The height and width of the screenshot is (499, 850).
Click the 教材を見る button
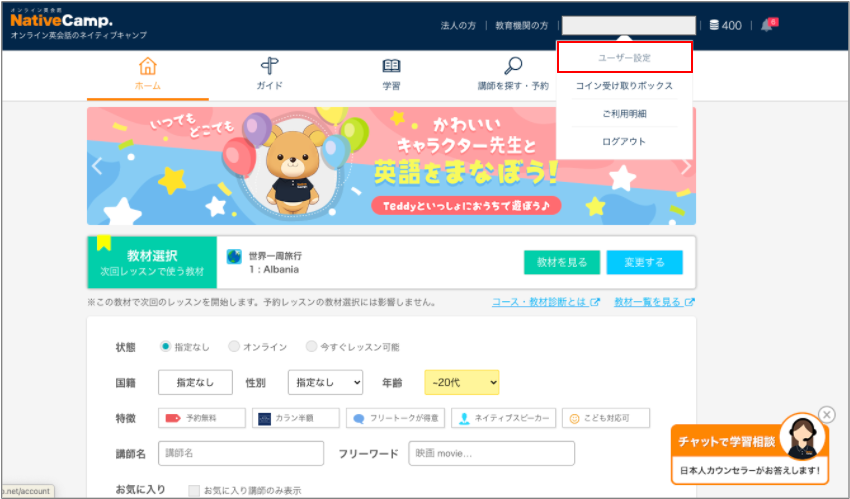coord(562,262)
